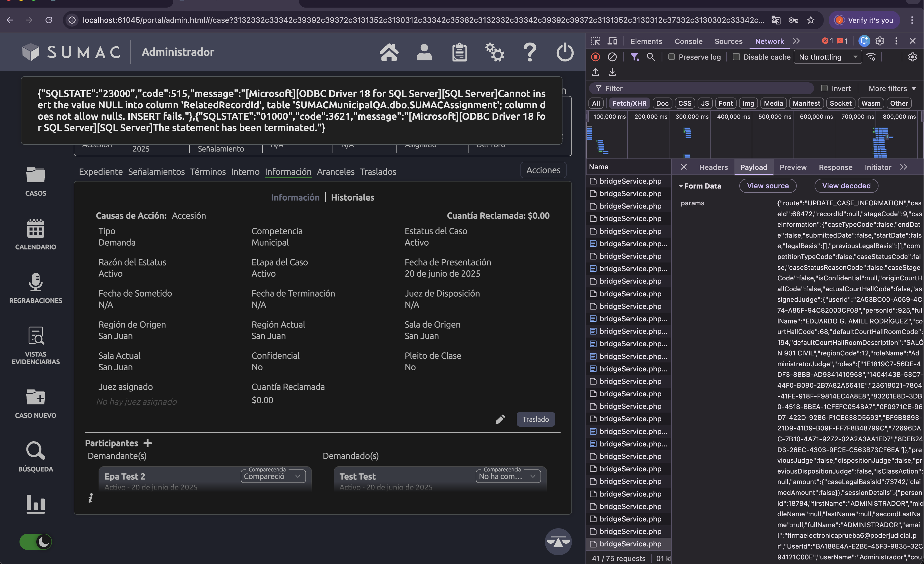924x564 pixels.
Task: Open Comparecencia dropdown for Epa Test 2
Action: click(273, 476)
